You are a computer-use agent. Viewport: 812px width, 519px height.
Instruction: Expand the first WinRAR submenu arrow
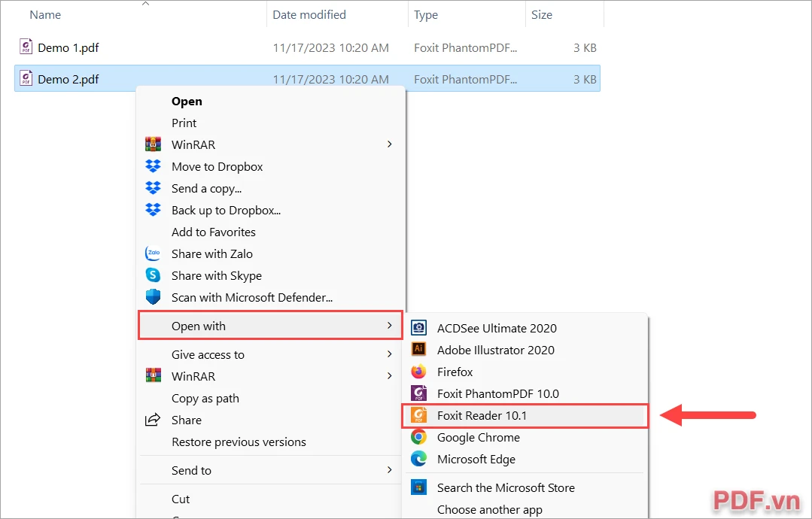389,144
